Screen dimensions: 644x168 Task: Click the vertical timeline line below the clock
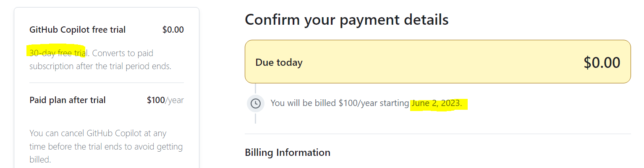(x=255, y=118)
